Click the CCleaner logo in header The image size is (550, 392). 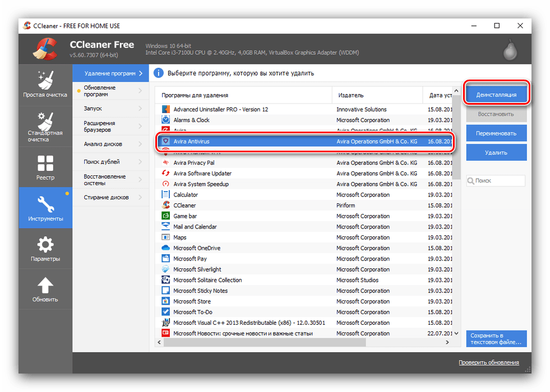(x=45, y=48)
